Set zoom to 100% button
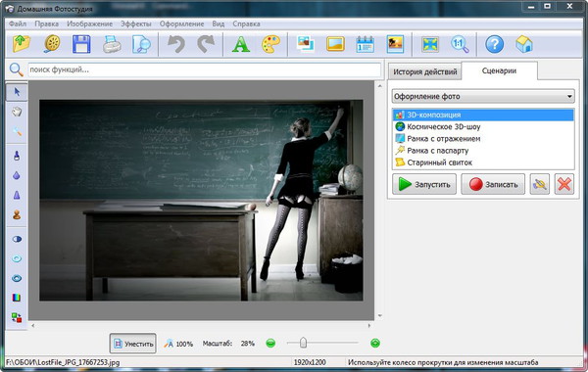Screen dimensions: 588x372 (x=178, y=344)
